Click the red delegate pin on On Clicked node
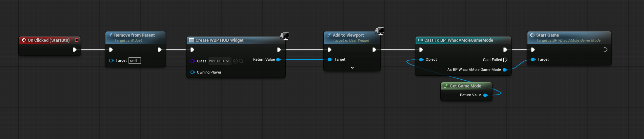Image resolution: width=644 pixels, height=139 pixels. (77, 40)
